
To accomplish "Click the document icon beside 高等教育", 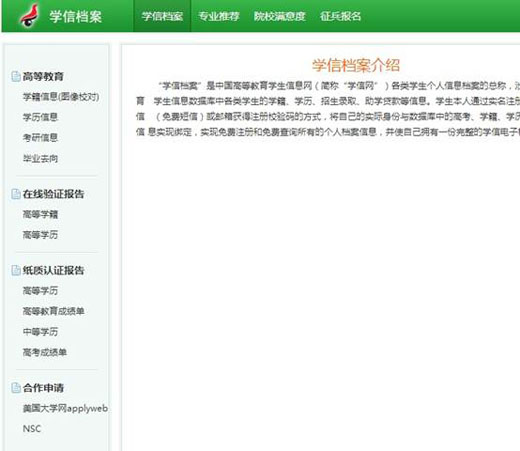I will (15, 76).
